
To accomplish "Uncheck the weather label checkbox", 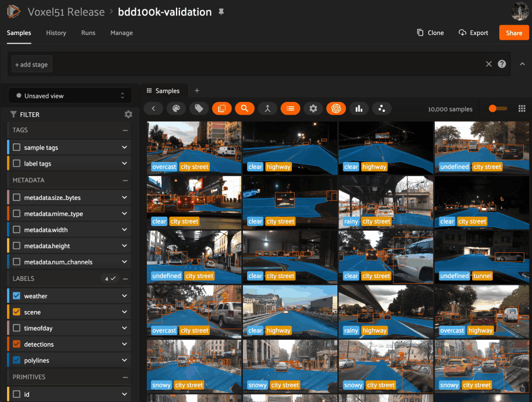I will coord(17,295).
